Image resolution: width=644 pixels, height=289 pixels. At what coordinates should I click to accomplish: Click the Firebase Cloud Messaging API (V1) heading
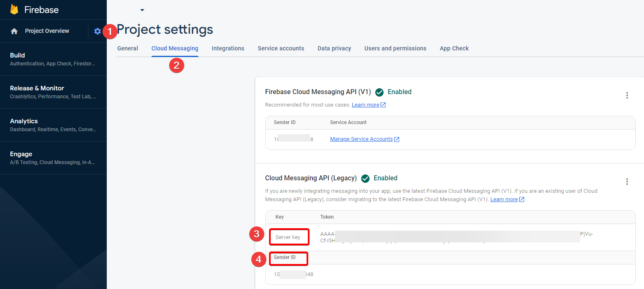point(318,92)
